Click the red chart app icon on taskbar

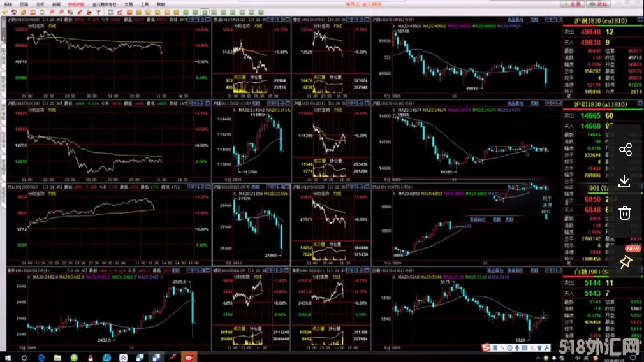(x=173, y=358)
